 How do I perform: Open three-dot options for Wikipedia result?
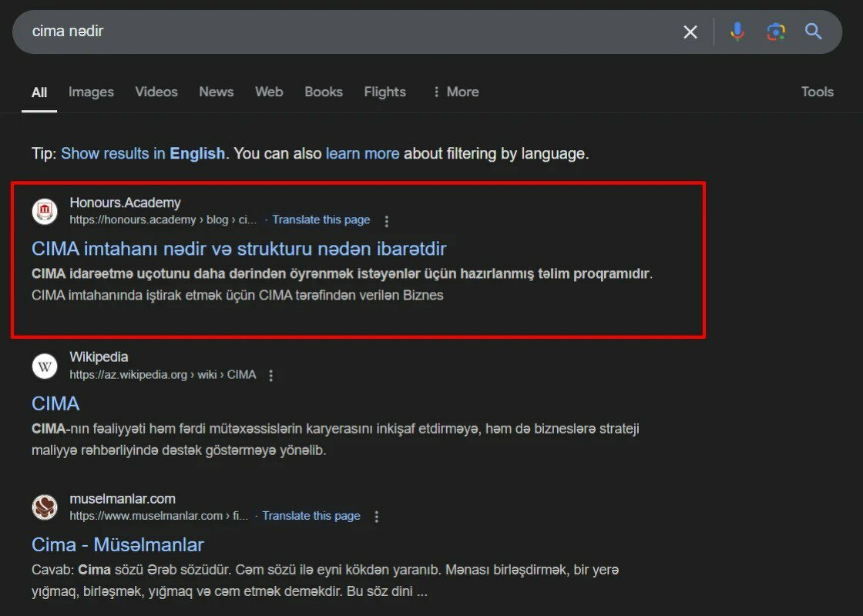270,376
